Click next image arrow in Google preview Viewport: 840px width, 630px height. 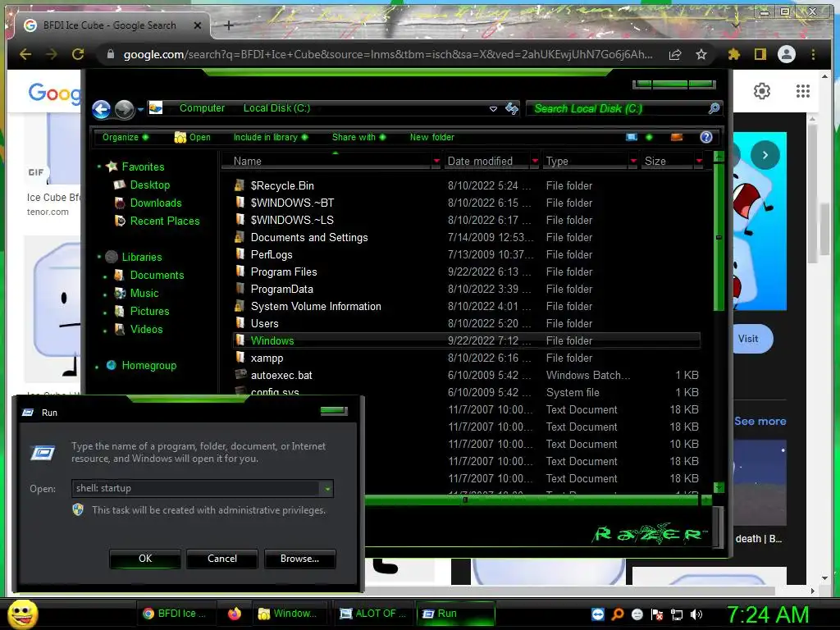pos(765,155)
